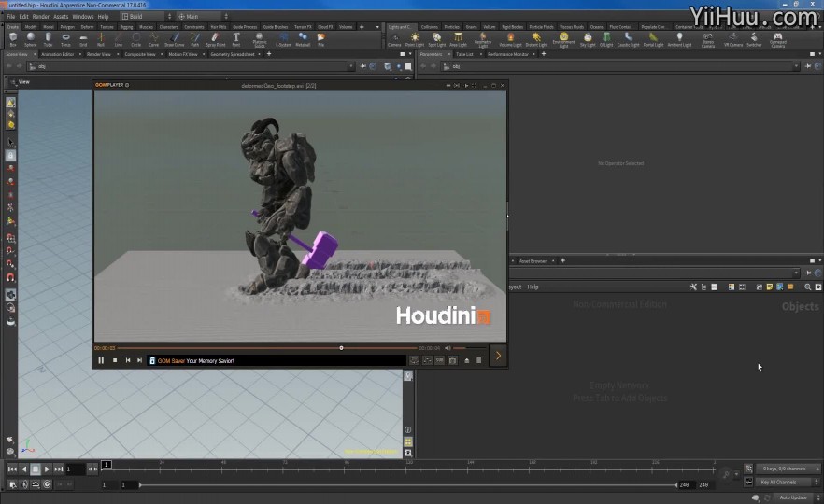Screen dimensions: 824x504
Task: Pick the Circle shelf tool
Action: pyautogui.click(x=136, y=39)
